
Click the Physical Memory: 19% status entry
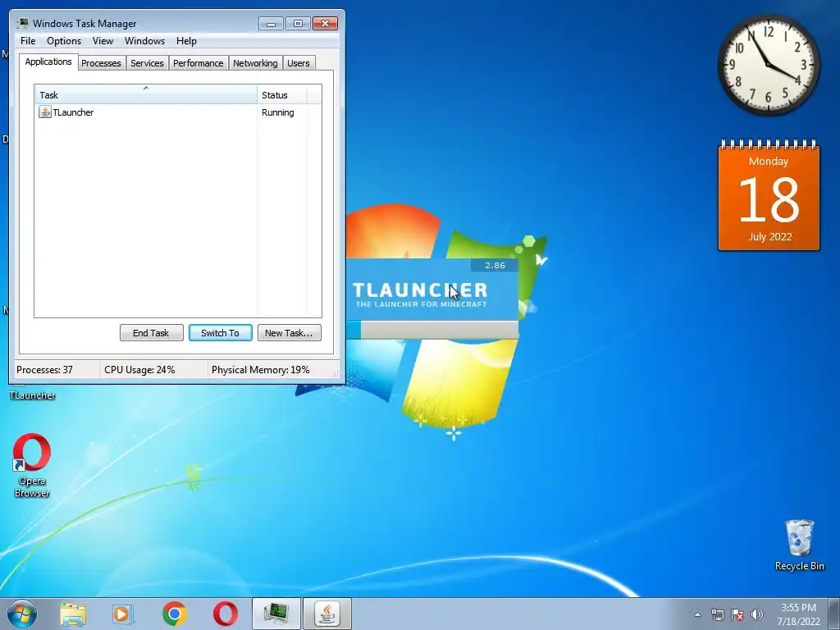pyautogui.click(x=260, y=370)
